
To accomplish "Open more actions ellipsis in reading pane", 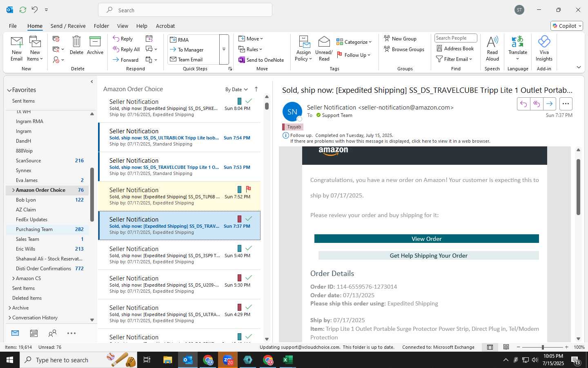I will [566, 104].
